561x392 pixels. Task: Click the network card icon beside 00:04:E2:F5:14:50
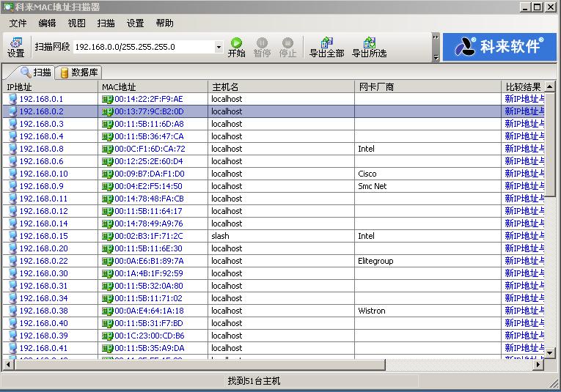click(107, 187)
